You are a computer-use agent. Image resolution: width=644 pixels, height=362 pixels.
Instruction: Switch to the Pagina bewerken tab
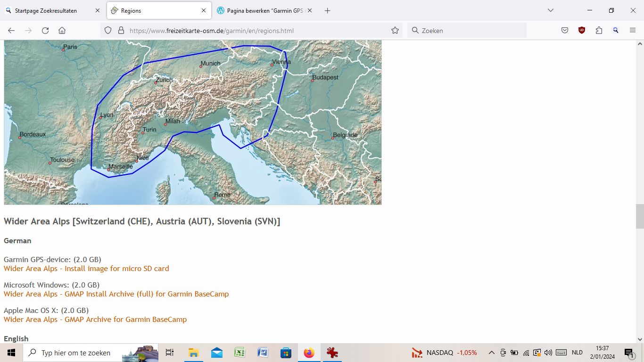pos(264,10)
